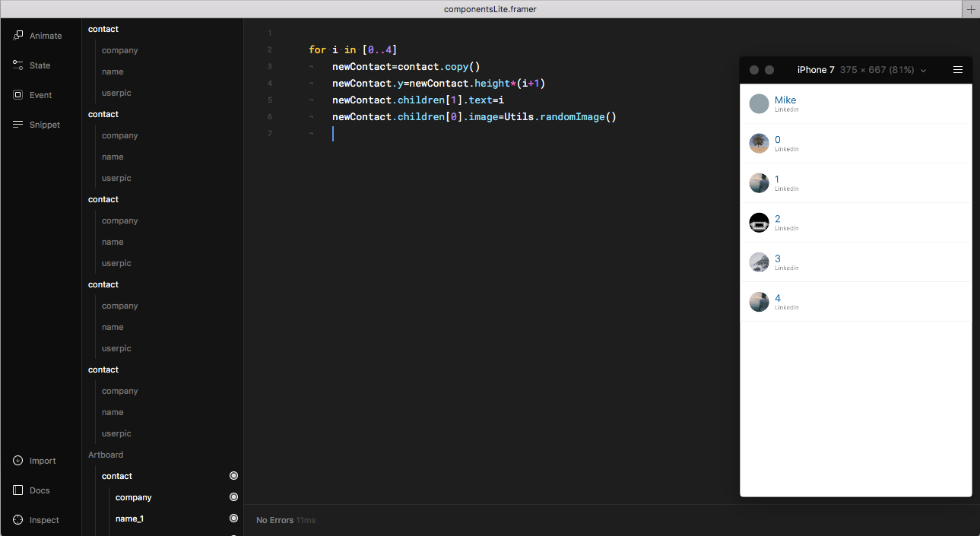
Task: Select the Artboard layer
Action: 106,455
